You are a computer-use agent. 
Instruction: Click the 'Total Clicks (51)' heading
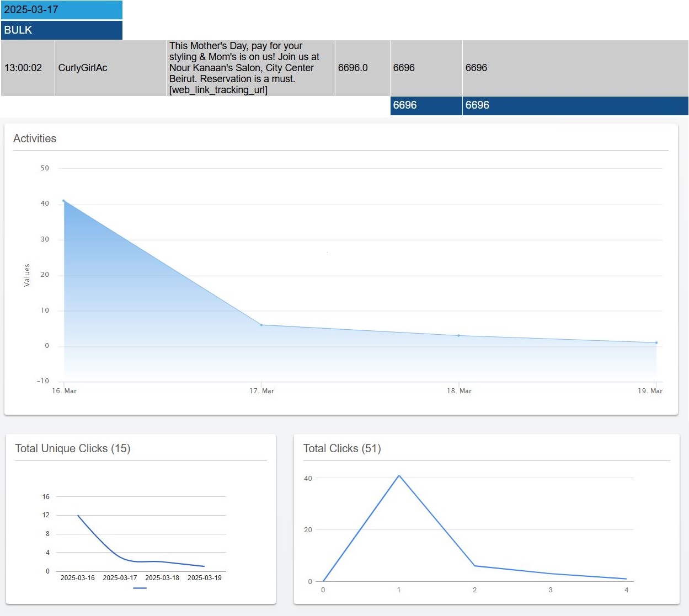pyautogui.click(x=342, y=448)
